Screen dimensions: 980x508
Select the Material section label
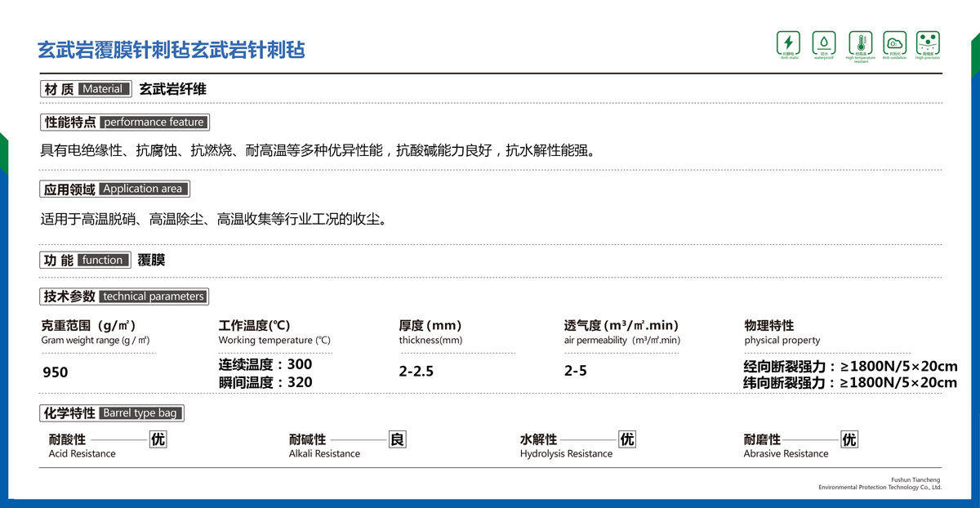tap(86, 89)
